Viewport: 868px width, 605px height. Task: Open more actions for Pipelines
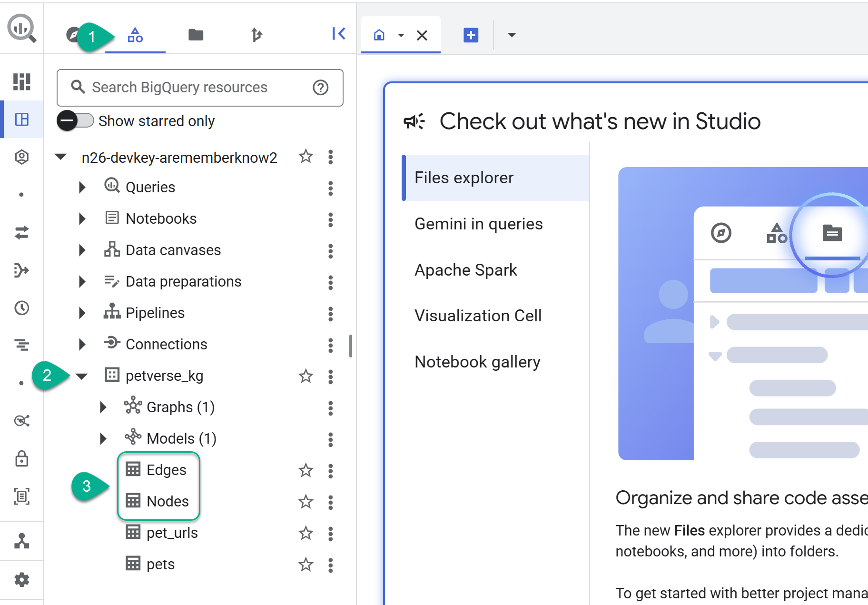pos(330,314)
